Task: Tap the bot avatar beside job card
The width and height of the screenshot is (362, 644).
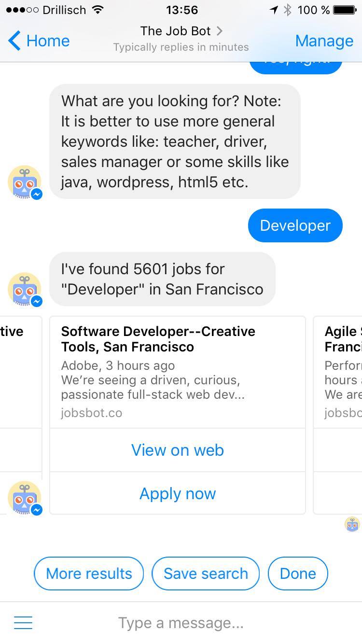Action: click(25, 498)
